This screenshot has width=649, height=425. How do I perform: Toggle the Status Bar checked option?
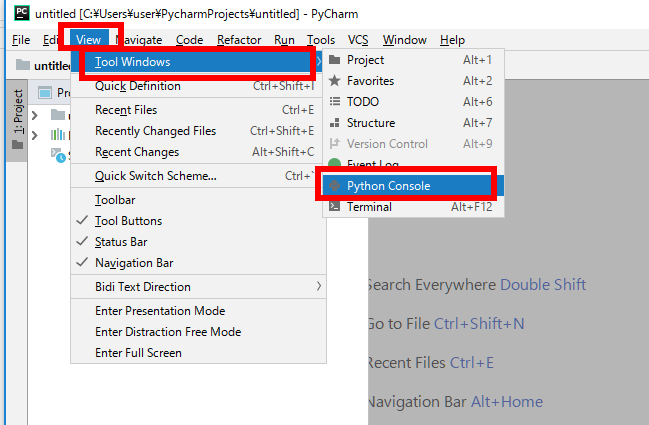[199, 243]
